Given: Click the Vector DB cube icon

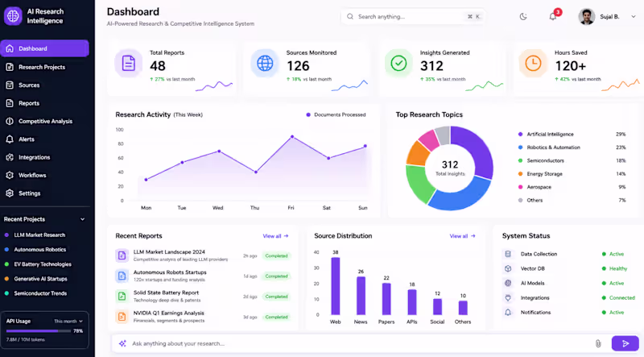Looking at the screenshot, I should [x=508, y=268].
